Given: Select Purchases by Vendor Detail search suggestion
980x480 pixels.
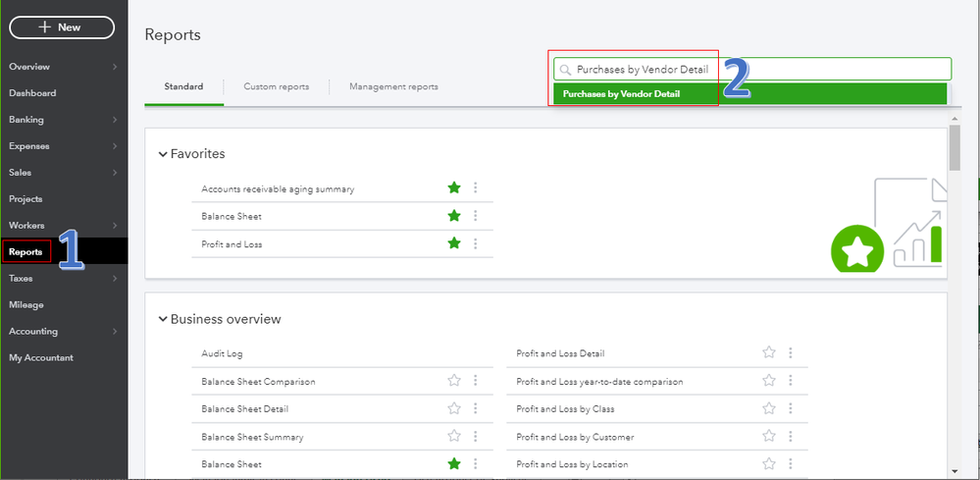Looking at the screenshot, I should coord(622,94).
